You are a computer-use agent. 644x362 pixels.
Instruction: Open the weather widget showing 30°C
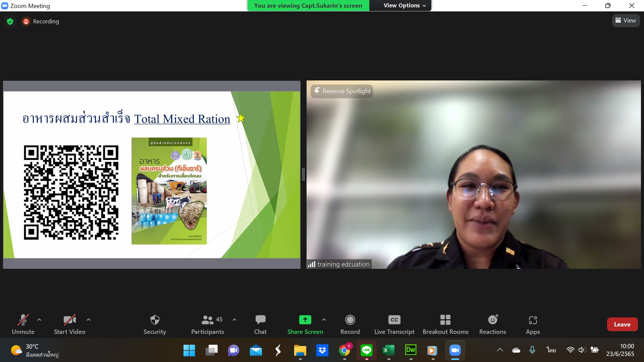pos(35,350)
